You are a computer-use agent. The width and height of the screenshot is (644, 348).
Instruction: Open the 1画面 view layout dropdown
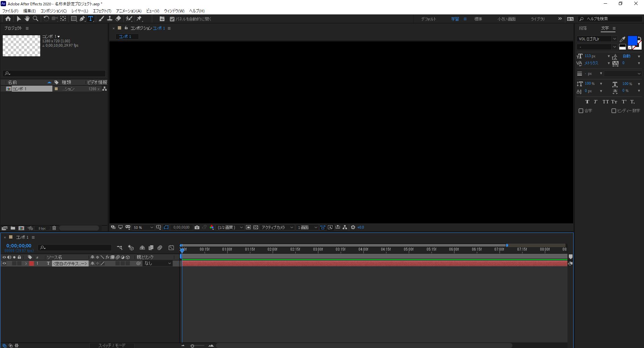tap(307, 228)
